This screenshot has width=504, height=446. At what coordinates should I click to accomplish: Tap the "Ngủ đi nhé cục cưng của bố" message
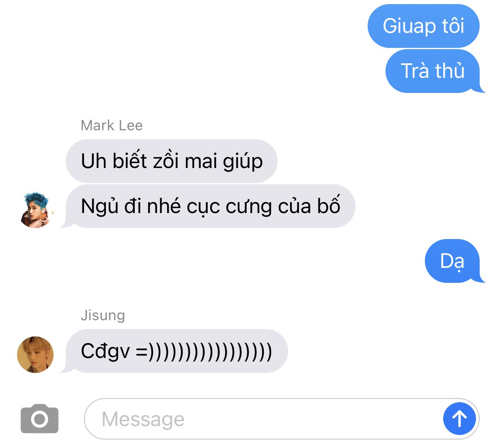click(210, 206)
